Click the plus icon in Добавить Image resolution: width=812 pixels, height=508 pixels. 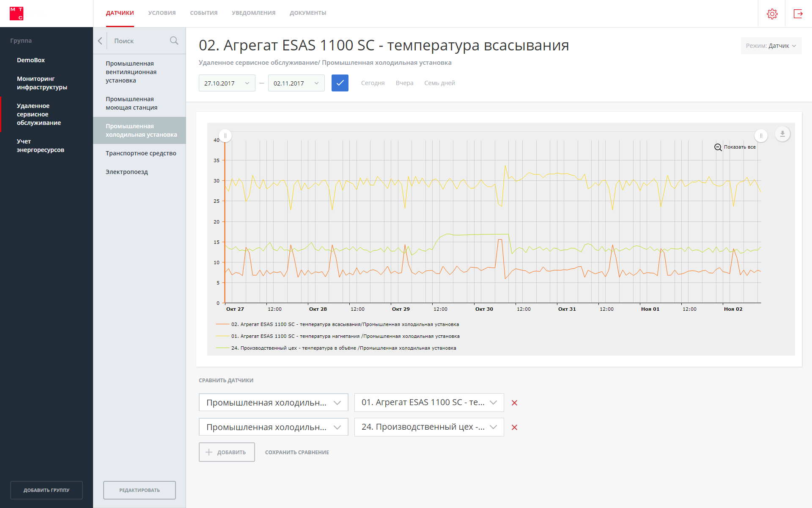tap(209, 452)
